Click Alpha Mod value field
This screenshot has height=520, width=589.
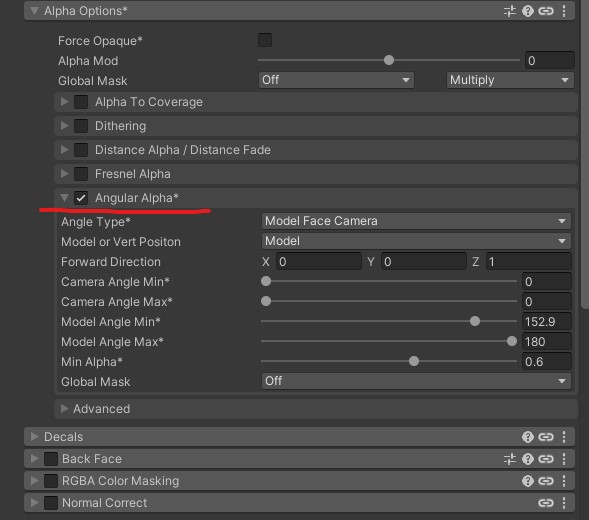550,60
